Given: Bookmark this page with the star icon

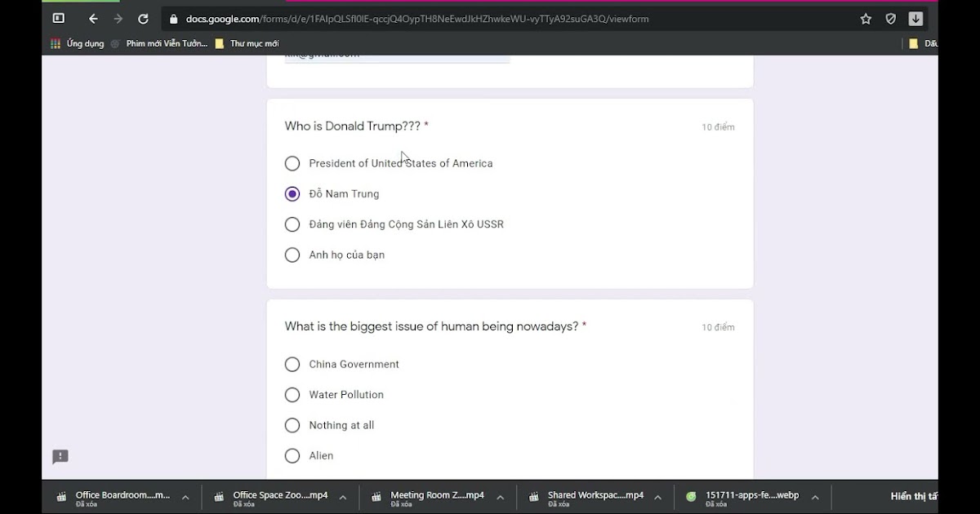Looking at the screenshot, I should click(866, 19).
